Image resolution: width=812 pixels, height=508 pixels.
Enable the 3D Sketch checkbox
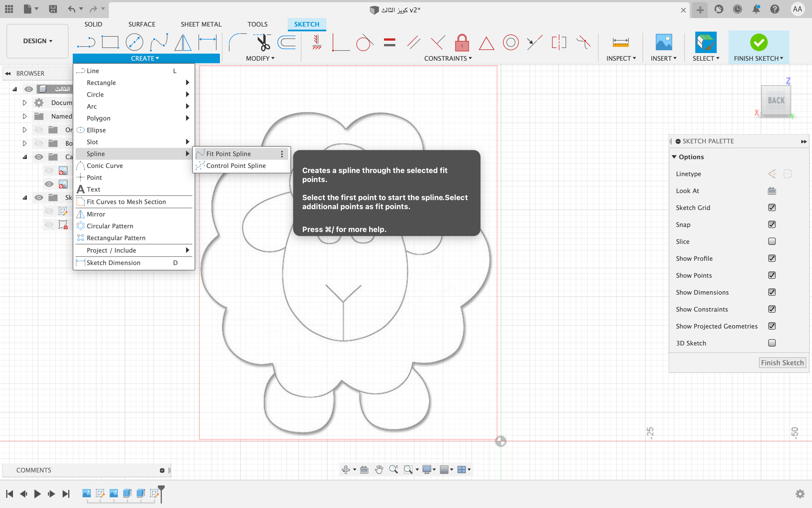(772, 343)
